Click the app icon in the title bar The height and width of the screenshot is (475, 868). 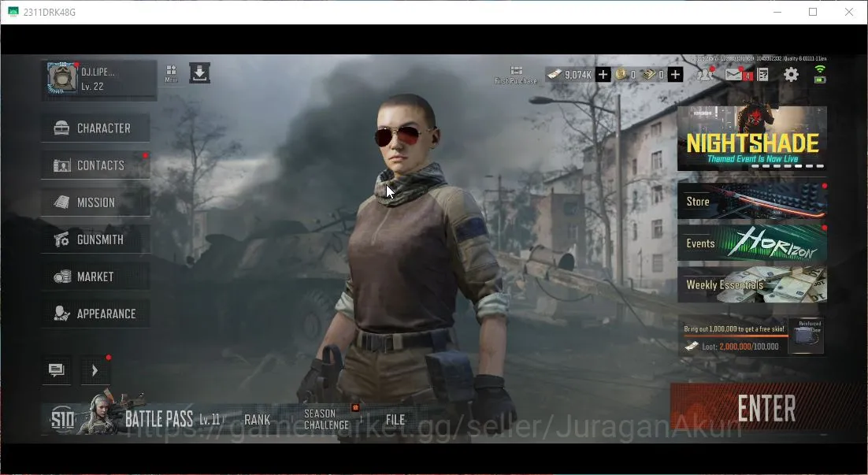point(13,12)
